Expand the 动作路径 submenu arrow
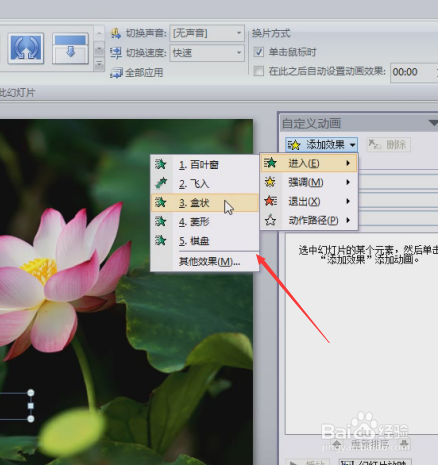The image size is (438, 465). (348, 220)
